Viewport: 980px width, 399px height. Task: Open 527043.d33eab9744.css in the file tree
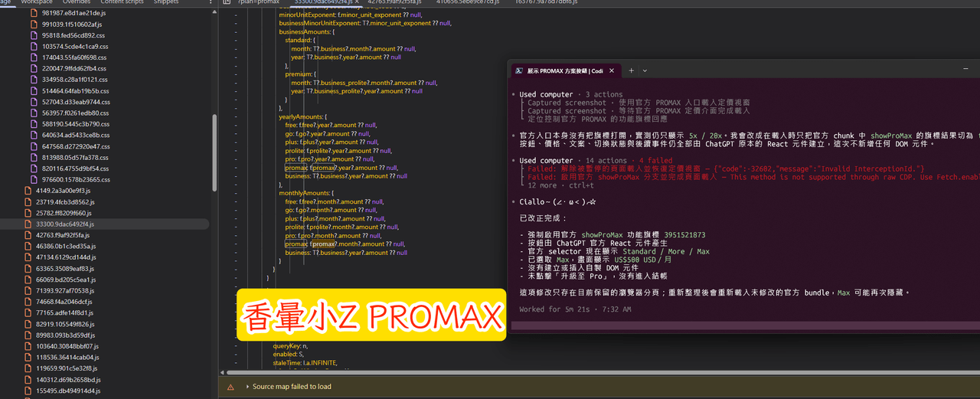click(75, 102)
